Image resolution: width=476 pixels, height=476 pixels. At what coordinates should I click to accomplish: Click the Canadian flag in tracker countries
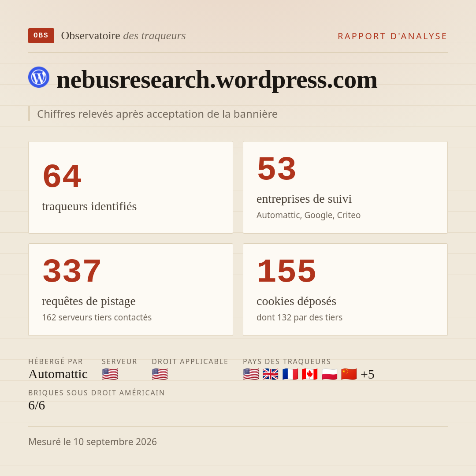(x=310, y=374)
